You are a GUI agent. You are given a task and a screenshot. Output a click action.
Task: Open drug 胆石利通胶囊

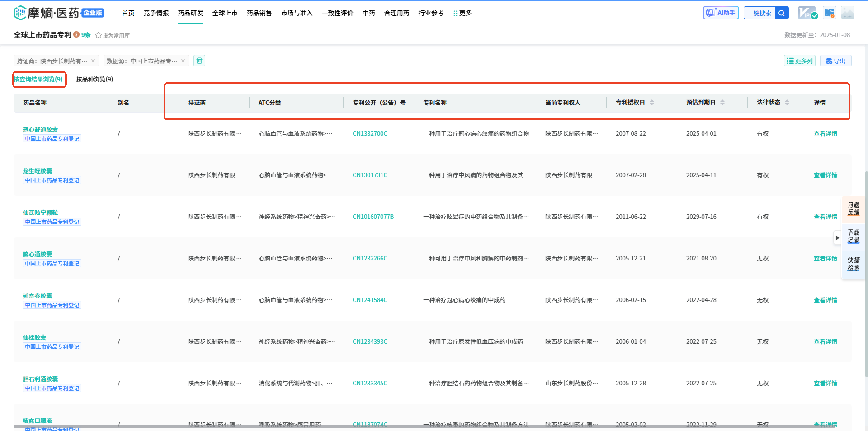tap(40, 379)
